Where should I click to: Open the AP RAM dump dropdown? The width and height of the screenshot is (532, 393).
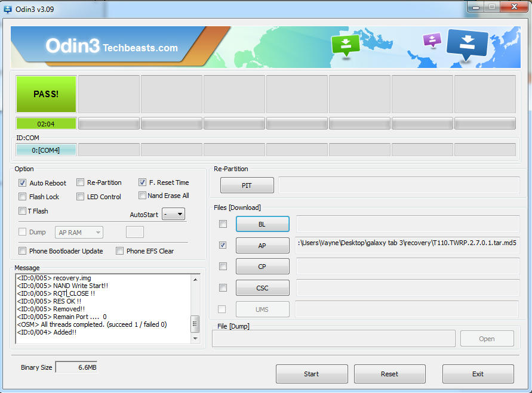(x=79, y=233)
